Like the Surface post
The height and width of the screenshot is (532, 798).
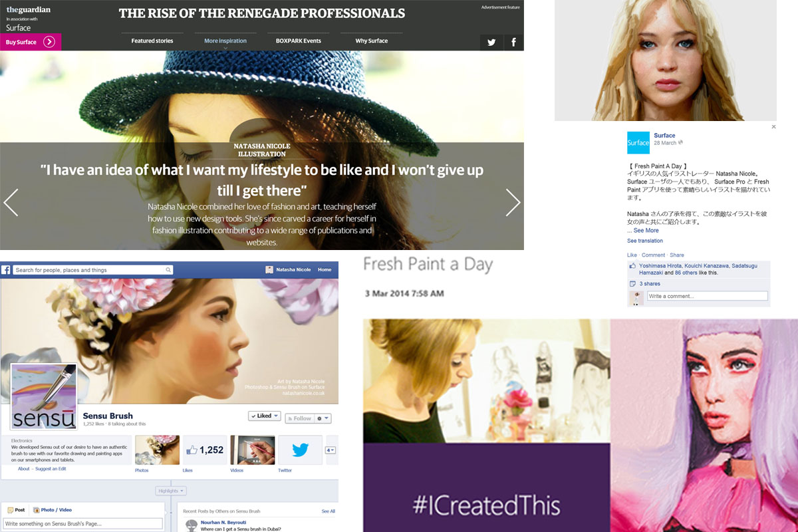(x=632, y=255)
